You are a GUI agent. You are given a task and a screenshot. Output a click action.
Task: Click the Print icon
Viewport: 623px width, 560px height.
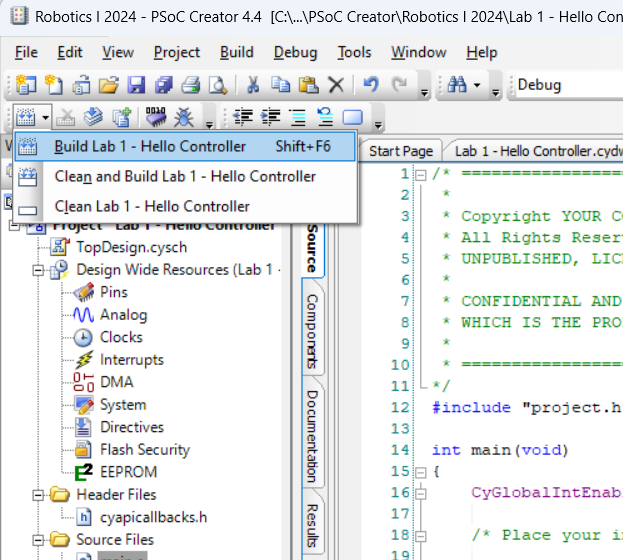coord(191,85)
